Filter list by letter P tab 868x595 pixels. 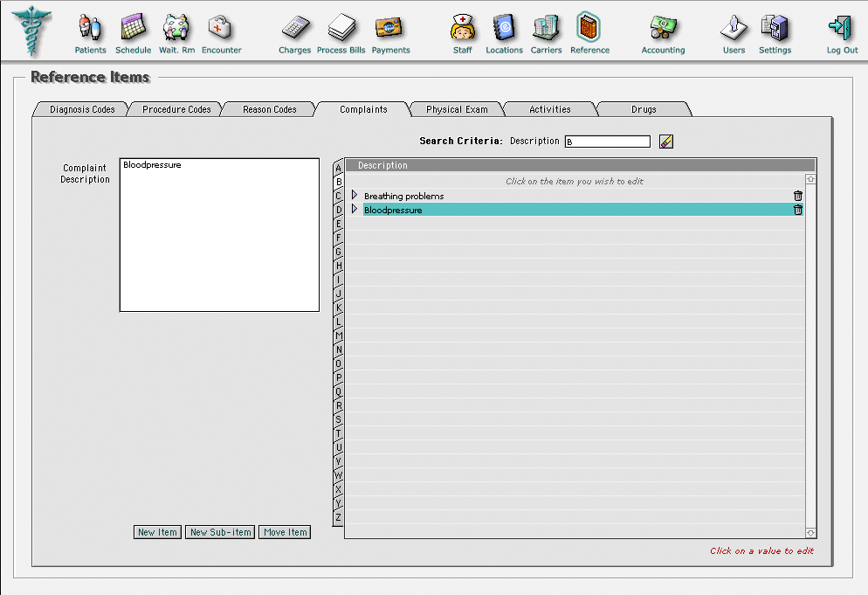[338, 377]
